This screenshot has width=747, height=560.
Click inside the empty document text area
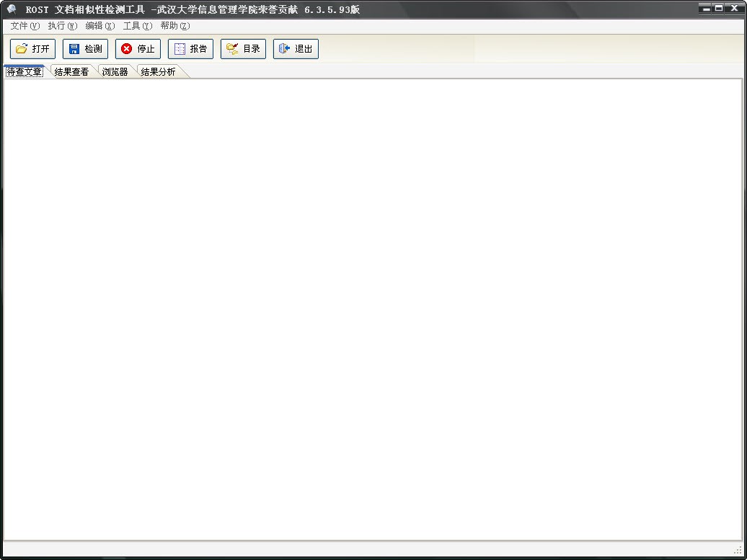373,309
